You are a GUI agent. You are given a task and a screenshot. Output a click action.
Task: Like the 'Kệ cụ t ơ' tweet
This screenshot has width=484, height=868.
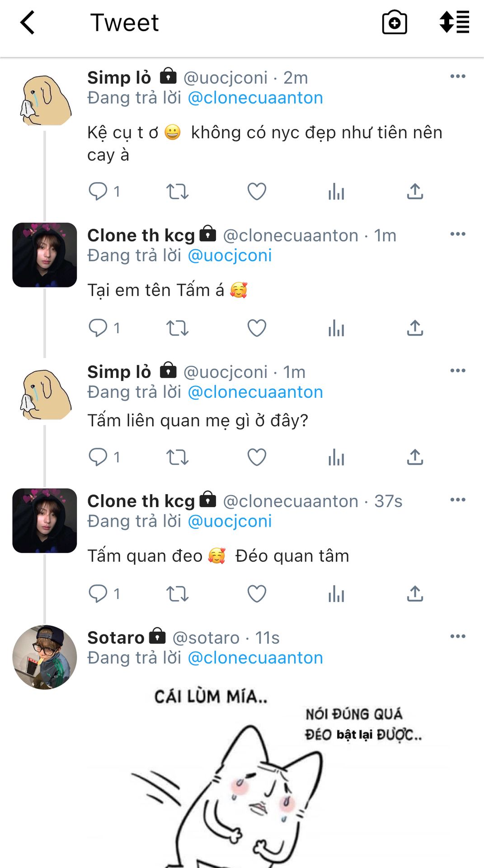(x=257, y=191)
